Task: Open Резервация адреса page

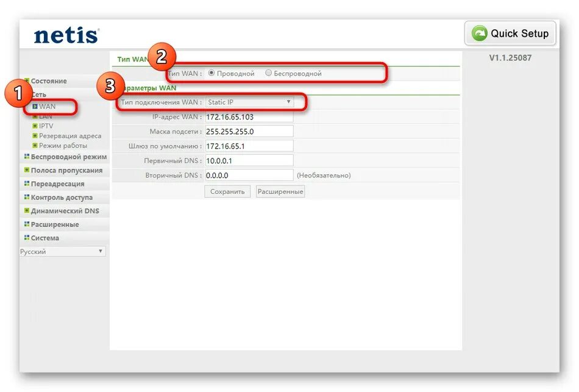Action: [70, 135]
